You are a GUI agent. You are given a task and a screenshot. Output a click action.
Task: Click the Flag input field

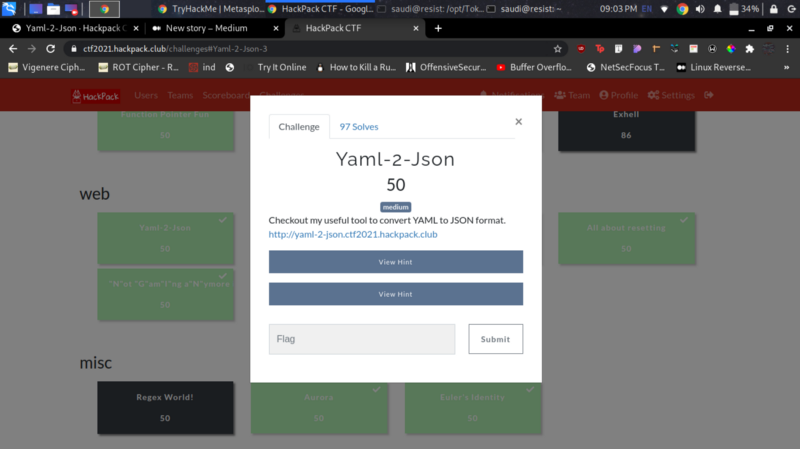pos(362,339)
